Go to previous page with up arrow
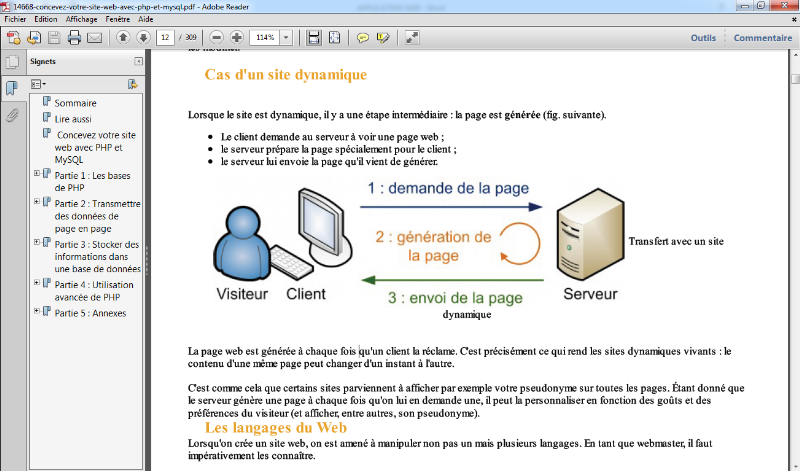800x471 pixels. [123, 37]
